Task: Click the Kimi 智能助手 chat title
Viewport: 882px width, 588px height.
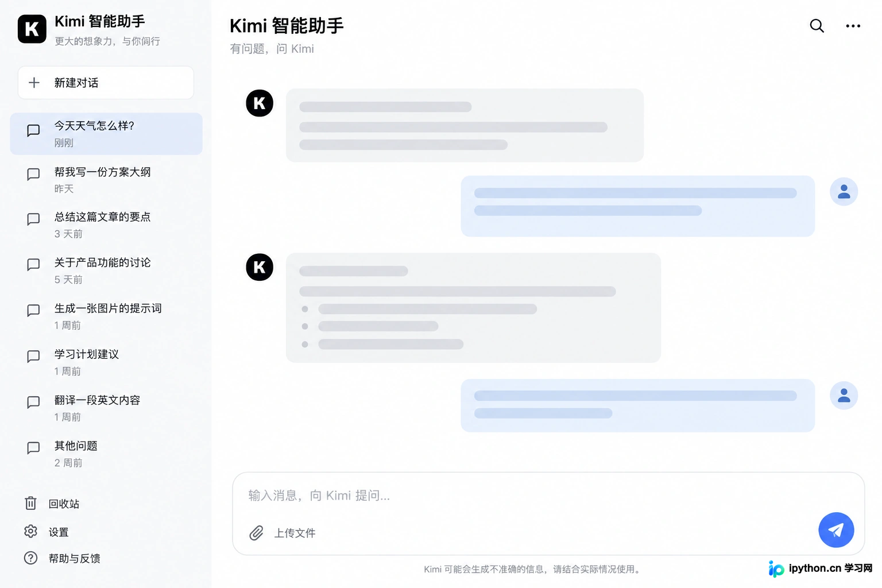Action: [287, 26]
